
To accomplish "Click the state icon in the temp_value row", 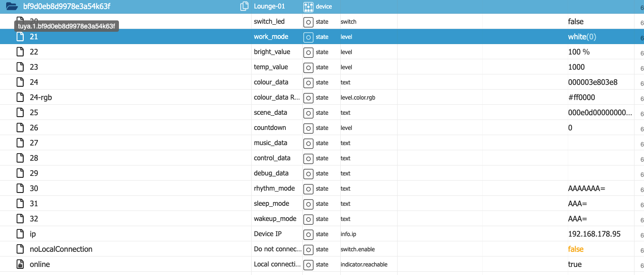I will 308,67.
